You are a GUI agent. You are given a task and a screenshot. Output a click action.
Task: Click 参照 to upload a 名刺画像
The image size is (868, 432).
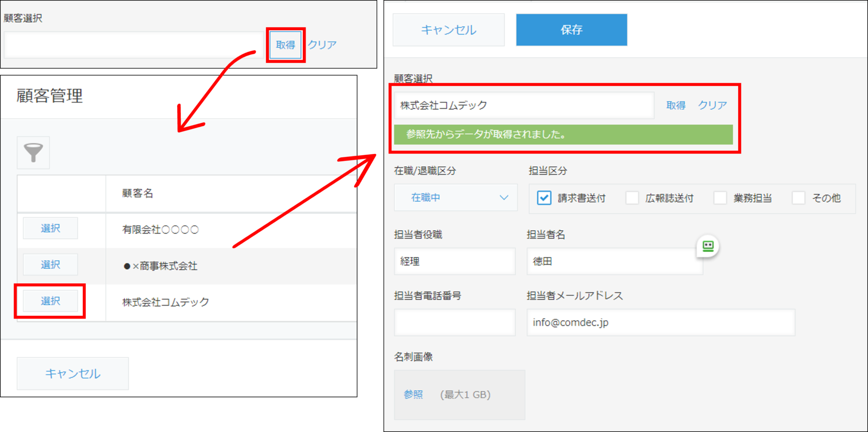click(413, 394)
